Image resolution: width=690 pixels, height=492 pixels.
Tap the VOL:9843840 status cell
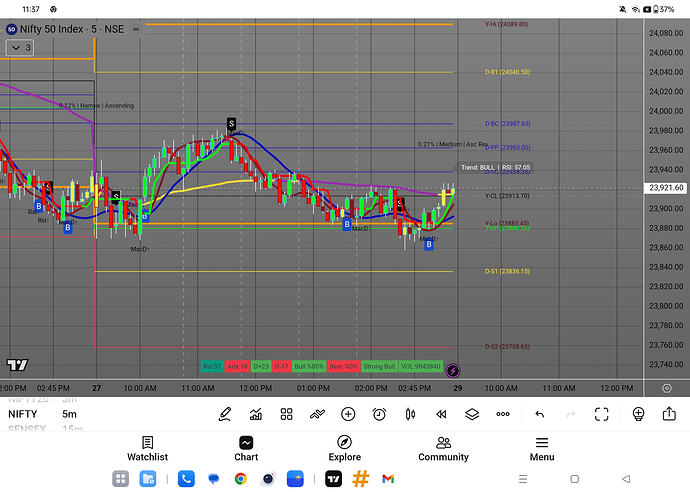tap(421, 366)
